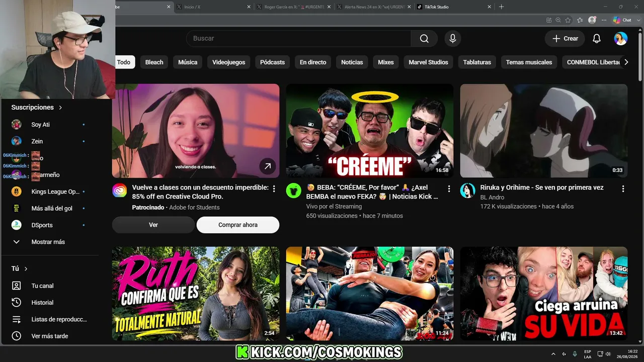
Task: Select the En directo filter chip
Action: (313, 62)
